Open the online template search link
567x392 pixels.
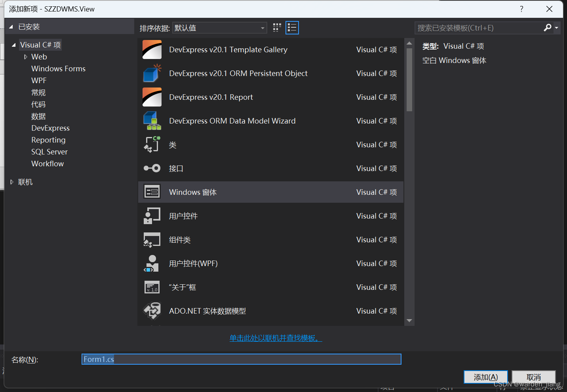[276, 338]
